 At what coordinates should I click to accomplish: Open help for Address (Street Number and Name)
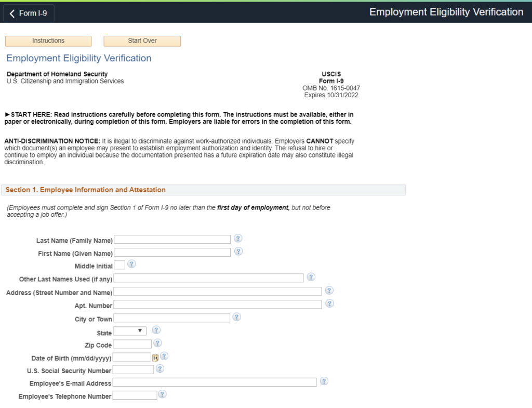[x=329, y=291]
